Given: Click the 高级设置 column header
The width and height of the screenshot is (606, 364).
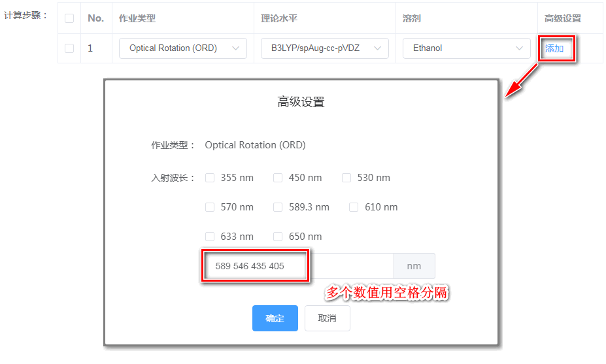Looking at the screenshot, I should (x=563, y=18).
